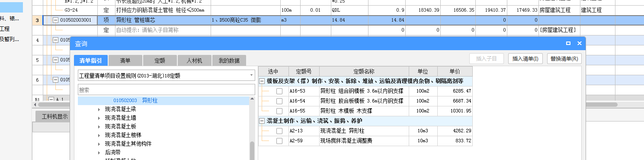
Task: Expand the 现浇混凝土板 tree node
Action: 99,127
